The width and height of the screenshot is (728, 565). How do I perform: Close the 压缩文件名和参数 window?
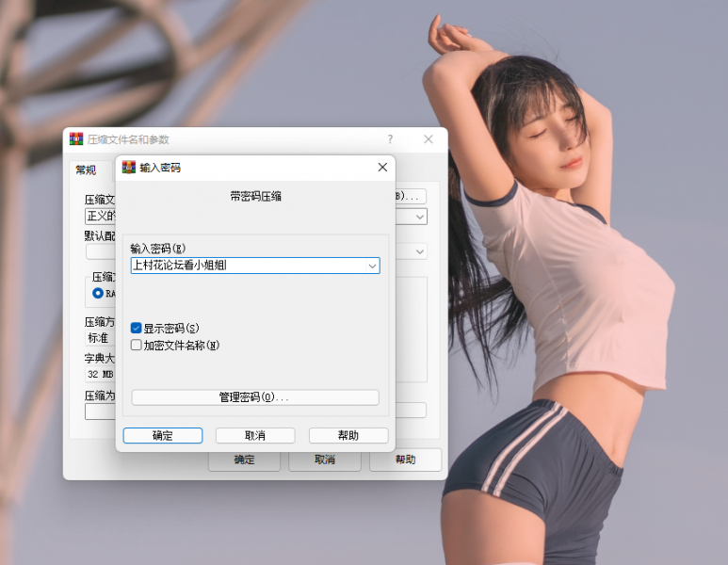pos(429,139)
